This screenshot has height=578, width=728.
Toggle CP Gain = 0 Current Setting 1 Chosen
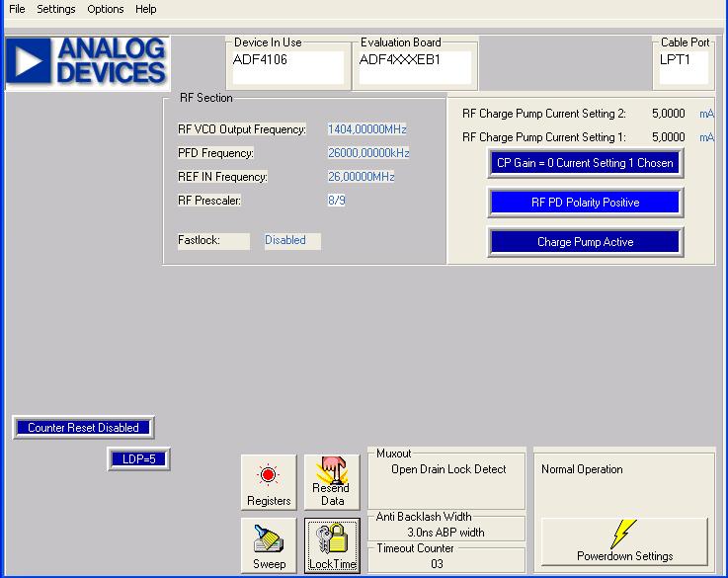(585, 163)
